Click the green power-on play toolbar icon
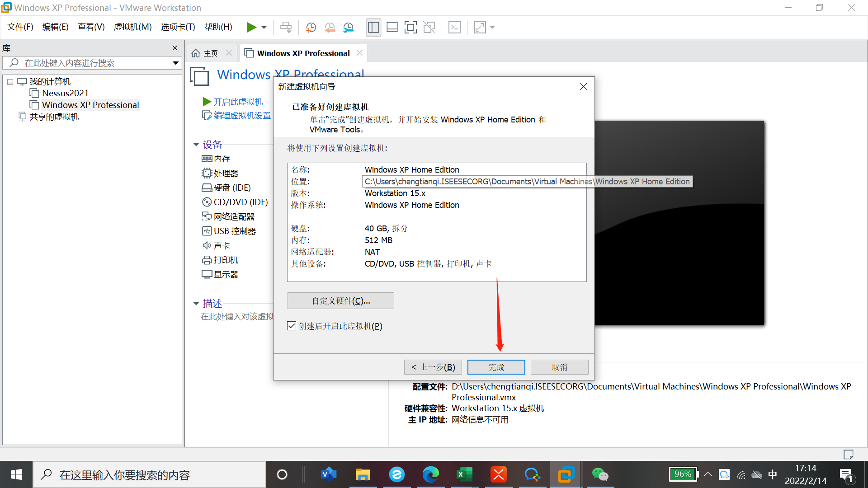 [x=251, y=28]
